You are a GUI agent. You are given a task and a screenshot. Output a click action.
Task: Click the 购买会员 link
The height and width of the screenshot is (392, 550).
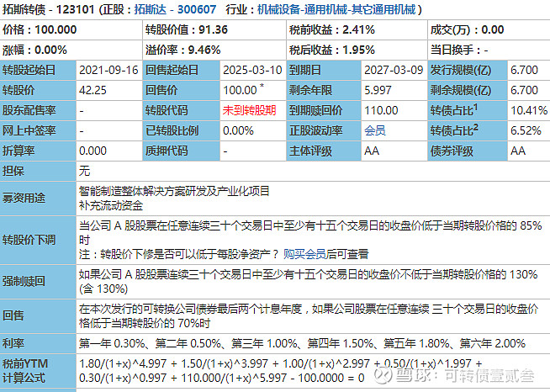point(304,254)
